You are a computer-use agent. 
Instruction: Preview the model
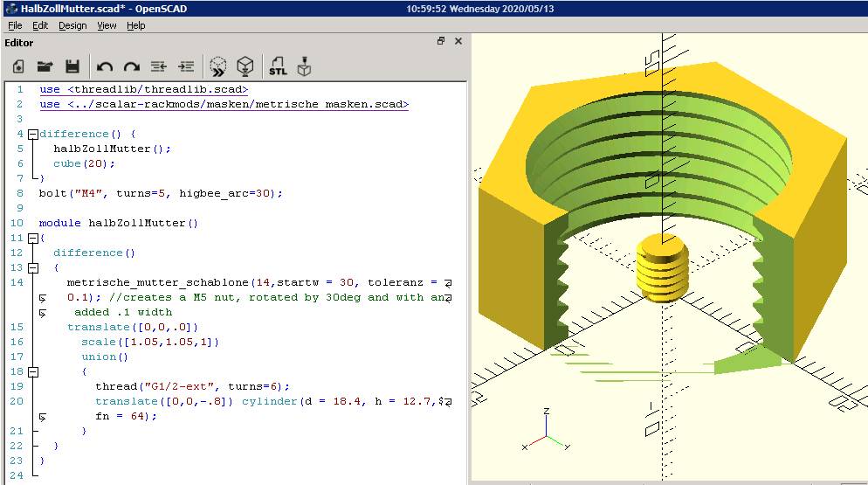point(218,66)
